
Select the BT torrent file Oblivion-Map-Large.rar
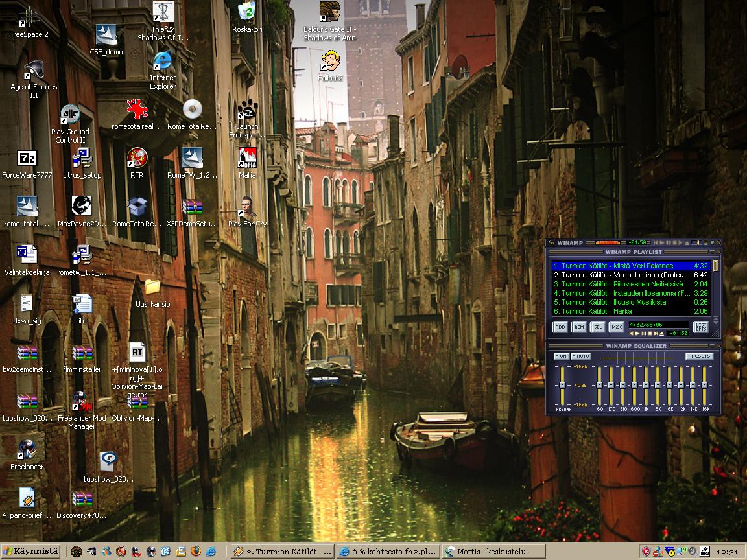pos(137,371)
